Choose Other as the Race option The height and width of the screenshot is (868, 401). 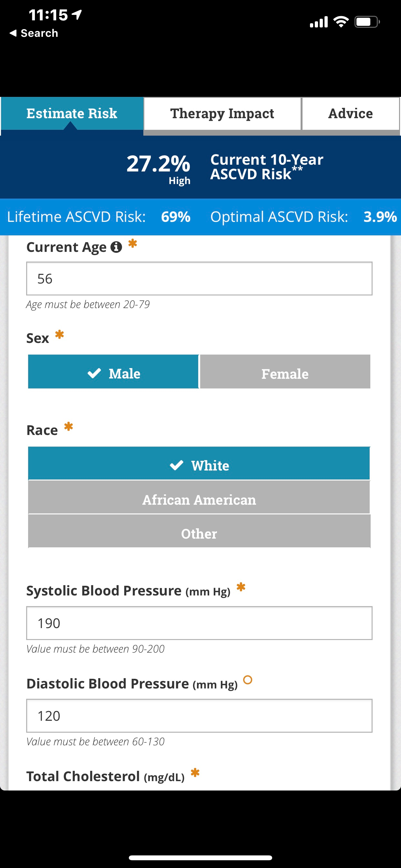[x=200, y=534]
